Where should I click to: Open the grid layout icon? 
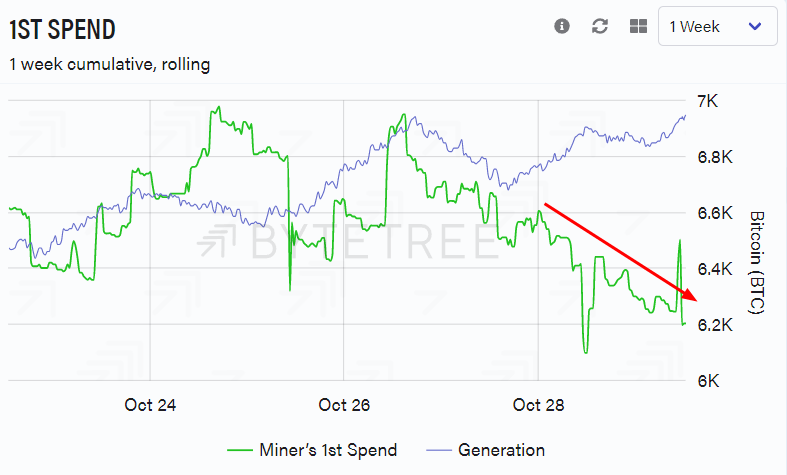coord(638,27)
